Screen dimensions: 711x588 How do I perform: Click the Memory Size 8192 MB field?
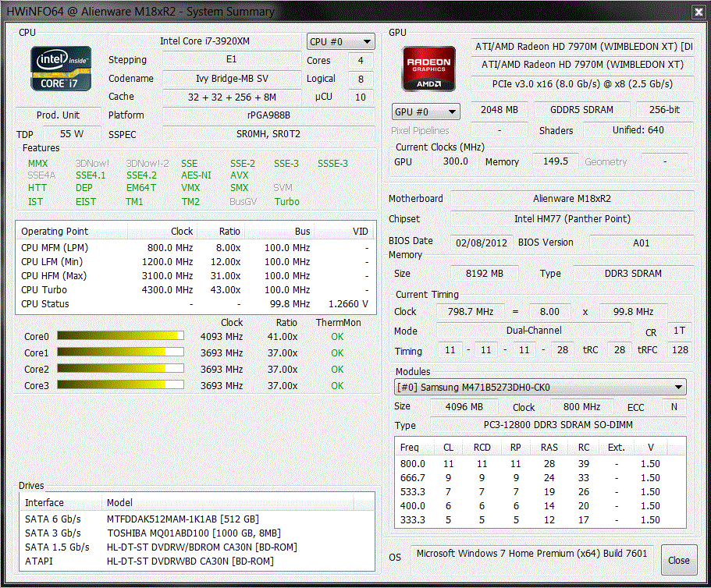click(x=485, y=274)
